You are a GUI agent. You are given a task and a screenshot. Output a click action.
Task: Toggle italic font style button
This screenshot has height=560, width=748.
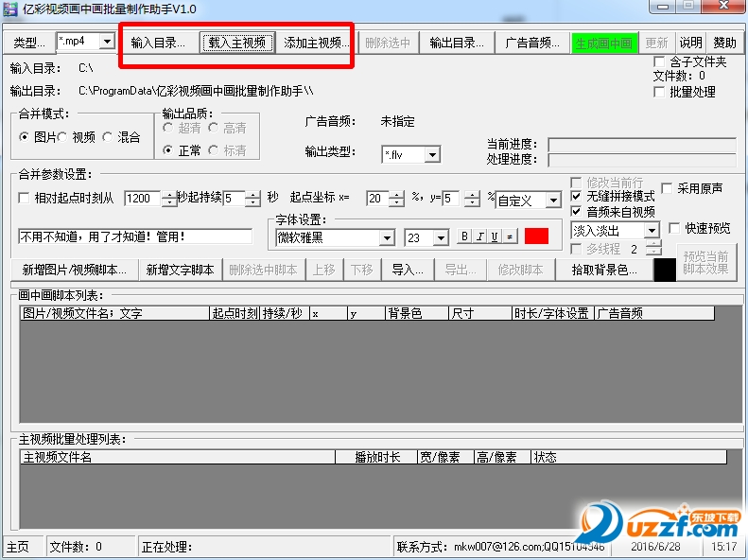(479, 236)
